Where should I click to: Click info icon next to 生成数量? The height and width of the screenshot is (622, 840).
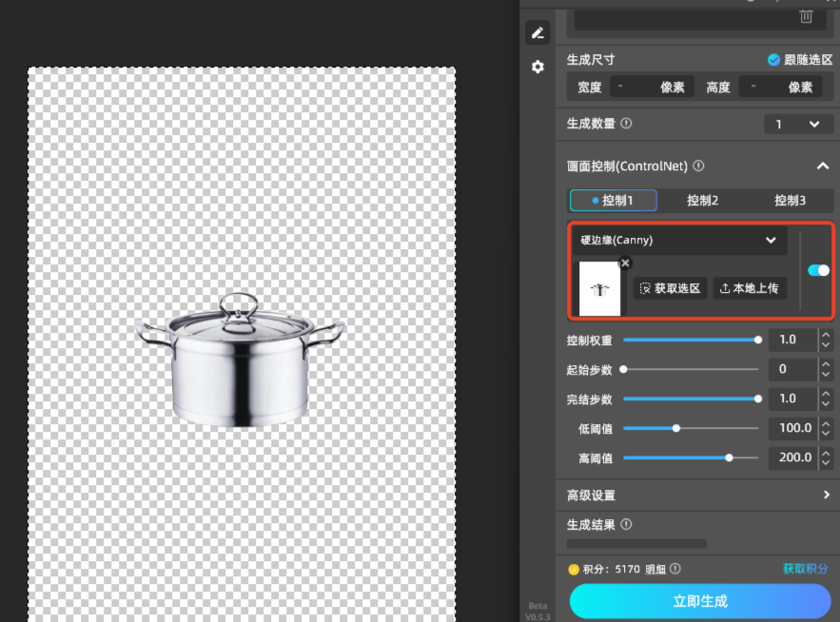(626, 124)
